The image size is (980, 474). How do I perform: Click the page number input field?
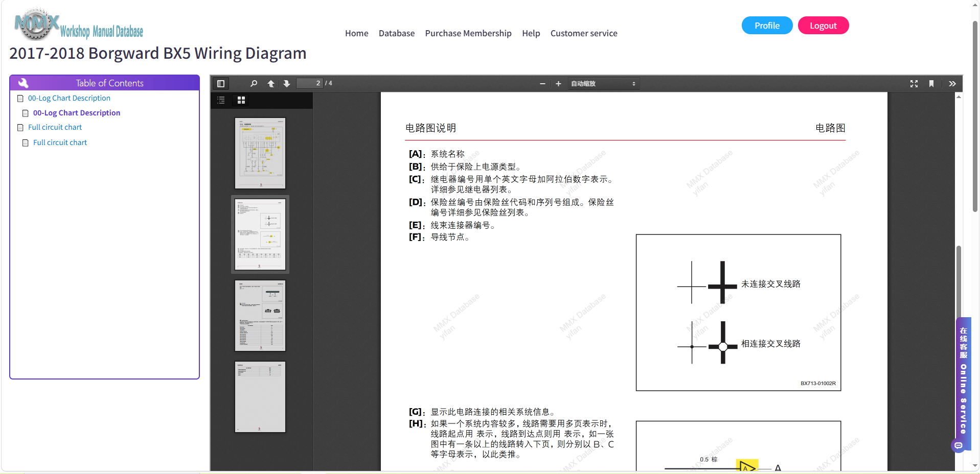(310, 83)
